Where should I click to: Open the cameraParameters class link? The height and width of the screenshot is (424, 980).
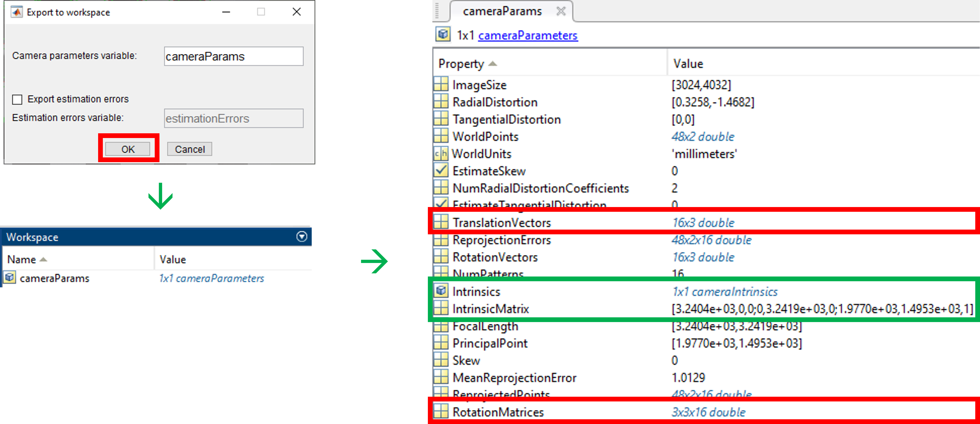coord(528,35)
